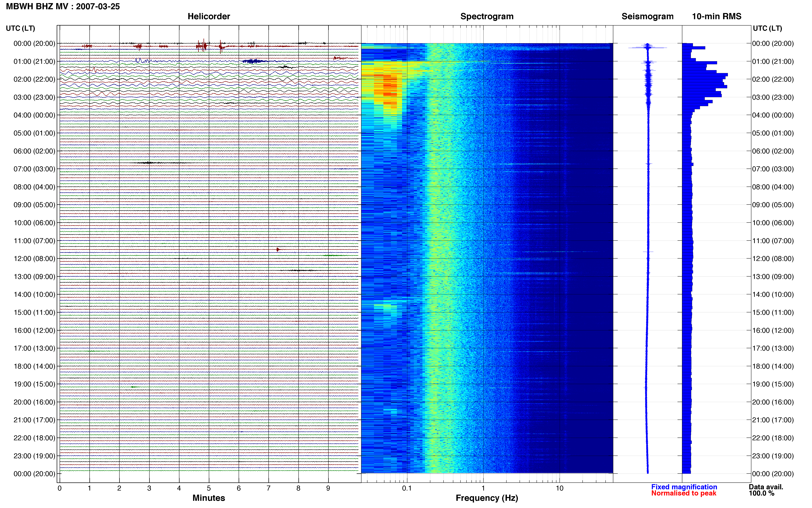Click the 100.0 % data availability value
Viewport: 812px width, 508px height.
[761, 493]
